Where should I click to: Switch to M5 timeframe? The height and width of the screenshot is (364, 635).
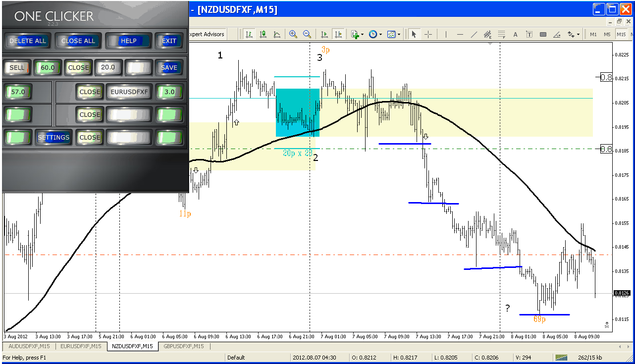point(607,34)
